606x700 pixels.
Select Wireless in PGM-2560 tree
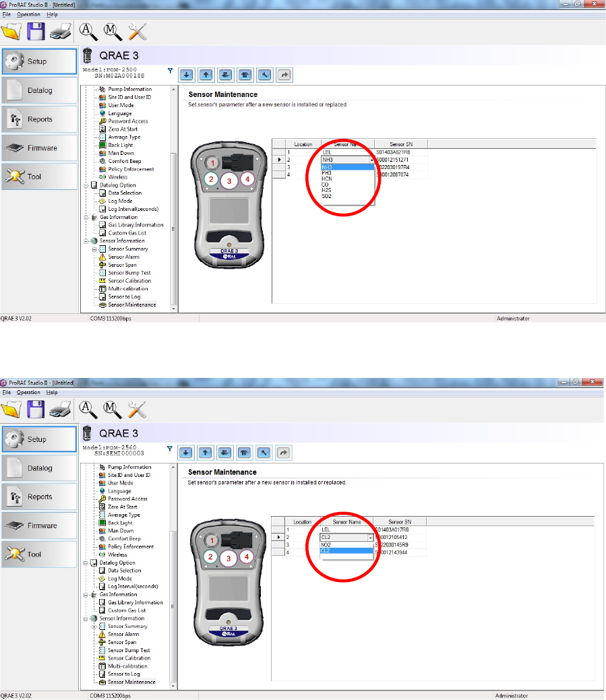tap(117, 554)
